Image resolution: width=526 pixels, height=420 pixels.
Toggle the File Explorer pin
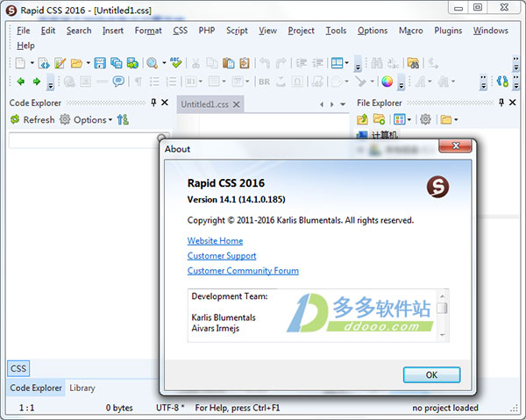click(x=501, y=103)
